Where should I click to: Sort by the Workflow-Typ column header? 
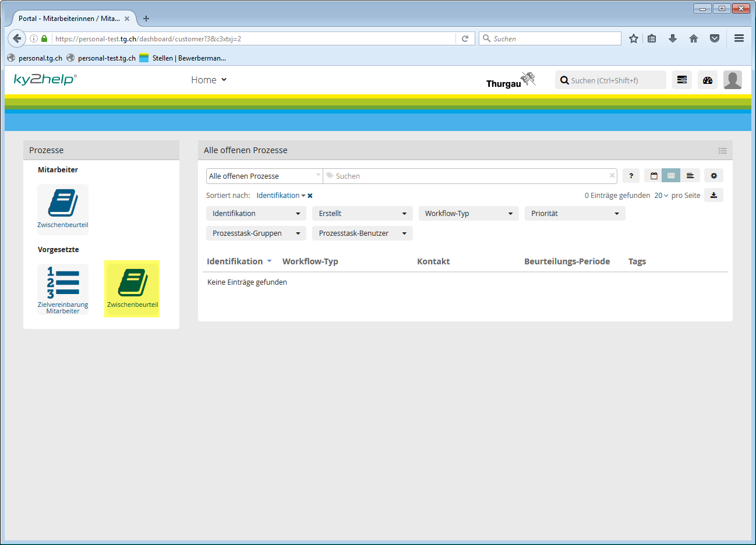(310, 261)
